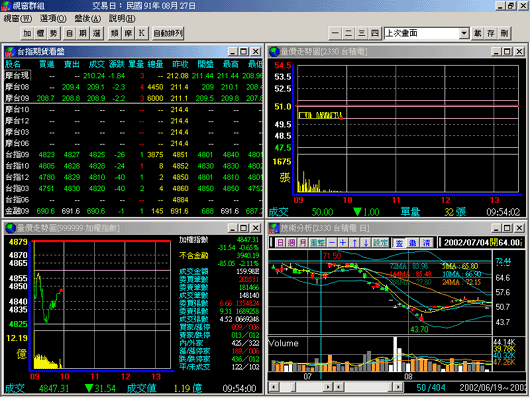Select the 一 single-window layout button
The height and width of the screenshot is (398, 530).
[x=335, y=33]
